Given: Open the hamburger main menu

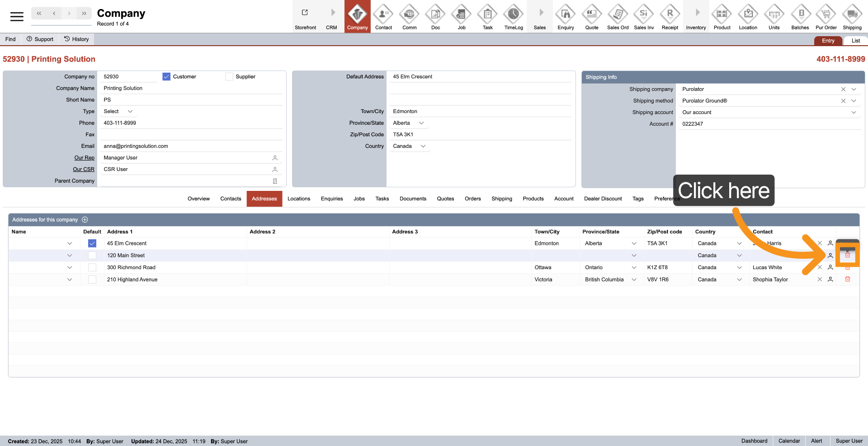Looking at the screenshot, I should pyautogui.click(x=17, y=17).
